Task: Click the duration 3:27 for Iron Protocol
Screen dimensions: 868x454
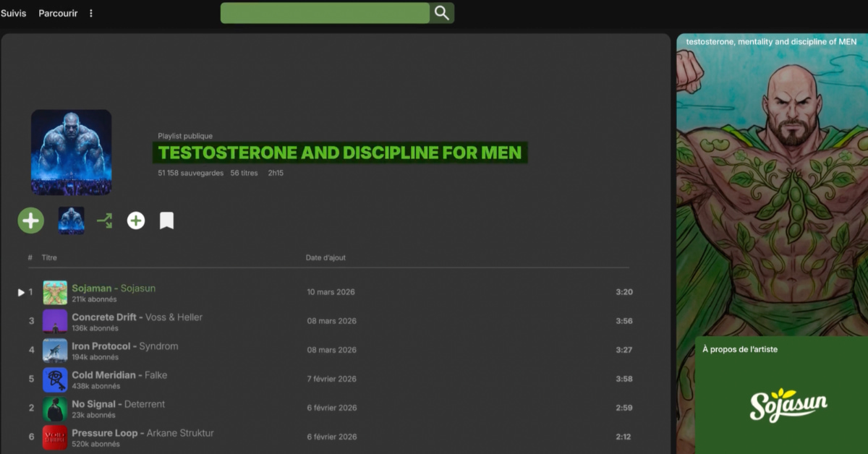Action: click(624, 350)
